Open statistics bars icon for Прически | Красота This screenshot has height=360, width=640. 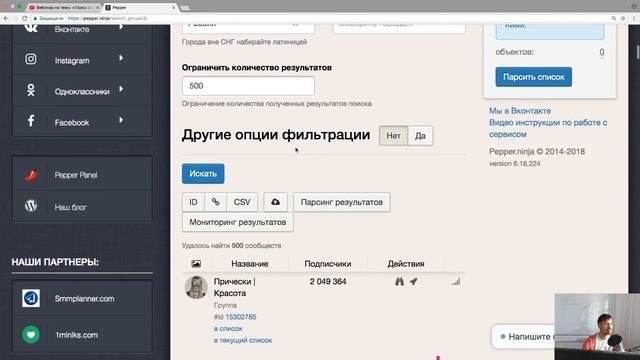tap(456, 282)
